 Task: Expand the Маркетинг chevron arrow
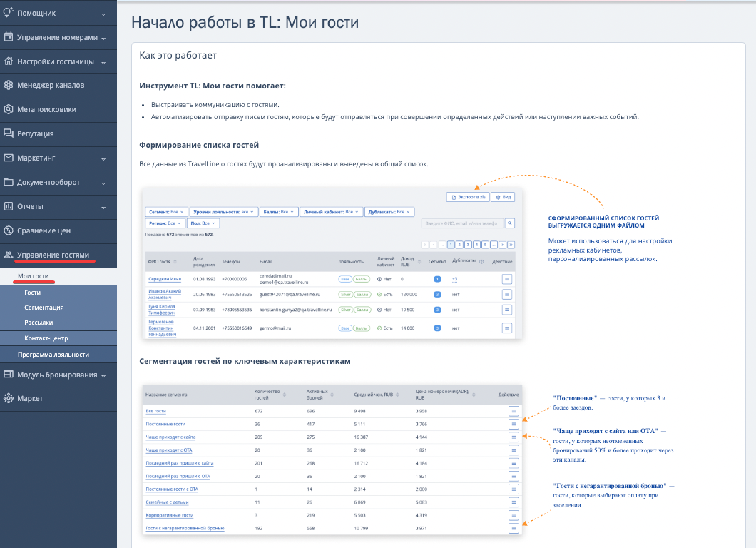click(x=103, y=159)
